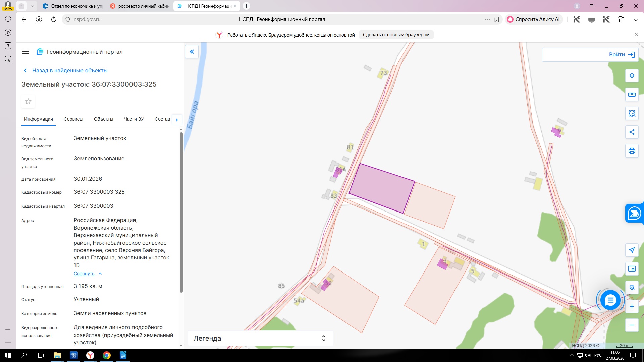Activate the area search selection tool
644x362 pixels.
click(632, 113)
